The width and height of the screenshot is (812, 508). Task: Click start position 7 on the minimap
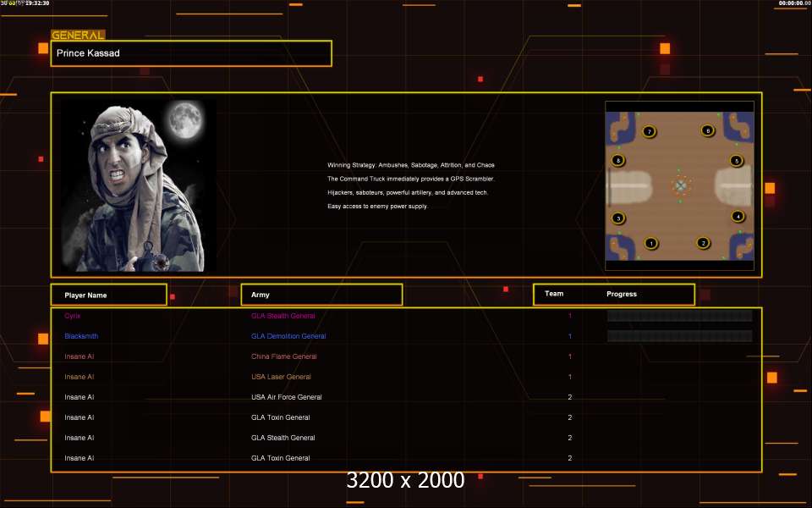pyautogui.click(x=649, y=131)
